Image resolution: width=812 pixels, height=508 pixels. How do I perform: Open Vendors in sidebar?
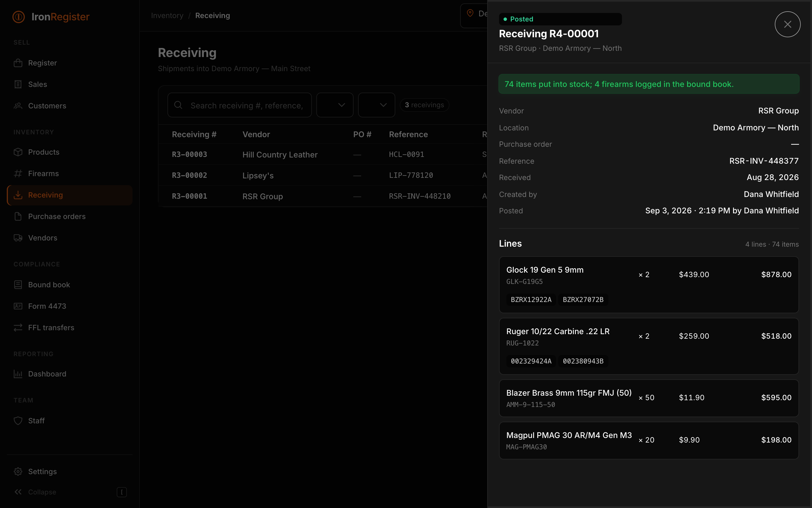click(x=69, y=238)
